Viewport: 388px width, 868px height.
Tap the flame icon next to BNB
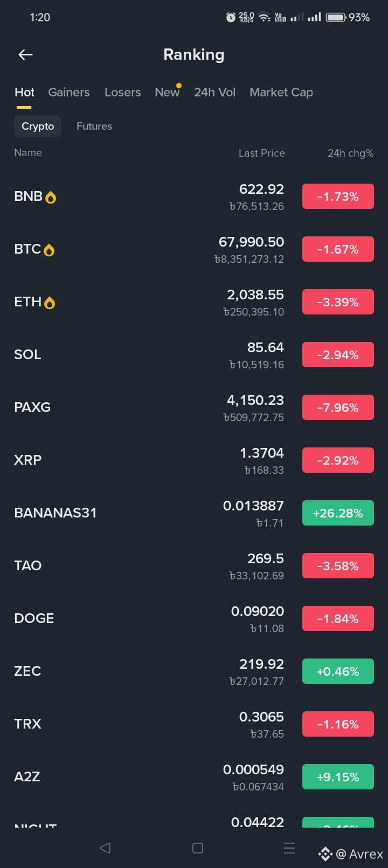(x=51, y=198)
